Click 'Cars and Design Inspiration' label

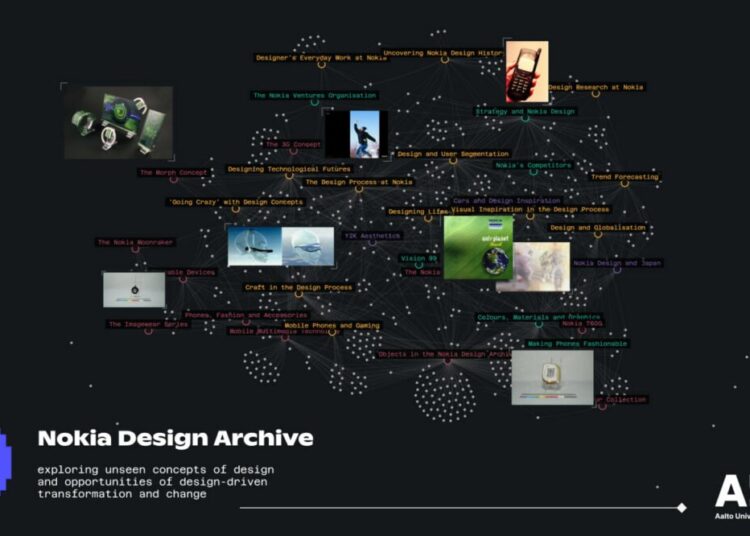coord(507,201)
